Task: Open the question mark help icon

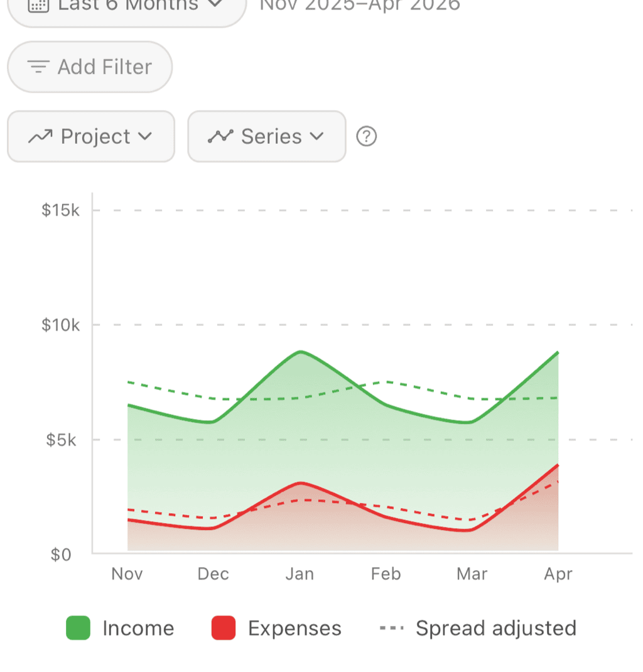Action: point(367,136)
